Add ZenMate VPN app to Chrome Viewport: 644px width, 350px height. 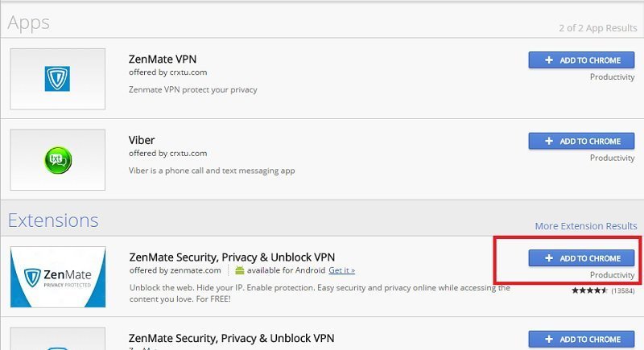point(581,60)
